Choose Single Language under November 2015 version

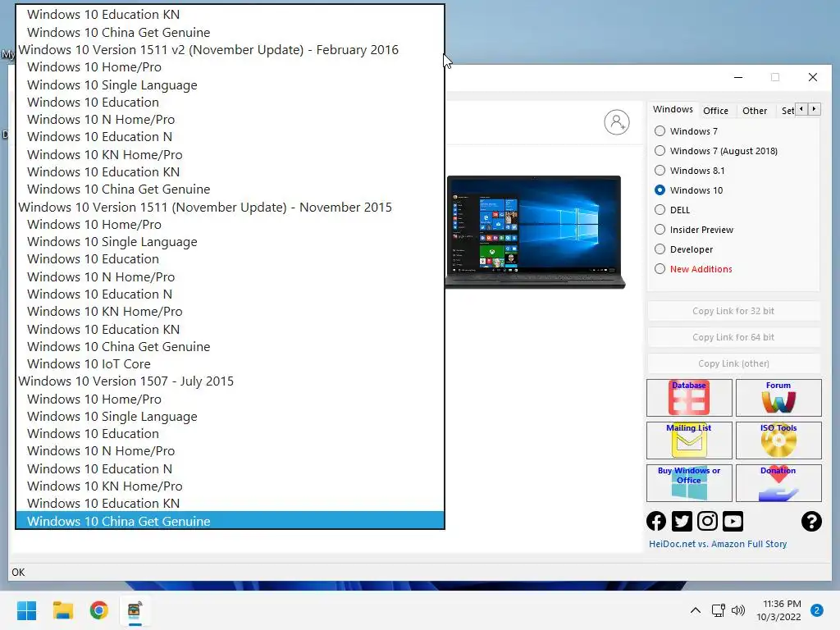231,242
